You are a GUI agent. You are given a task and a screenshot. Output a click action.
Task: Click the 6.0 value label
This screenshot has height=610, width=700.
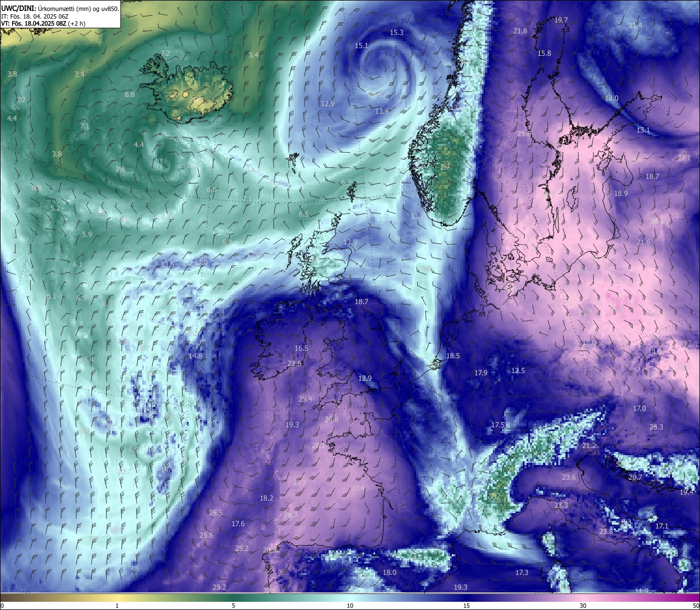pyautogui.click(x=107, y=303)
